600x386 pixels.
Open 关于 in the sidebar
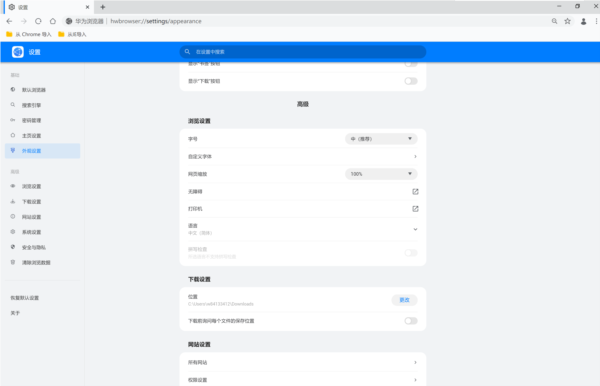15,313
